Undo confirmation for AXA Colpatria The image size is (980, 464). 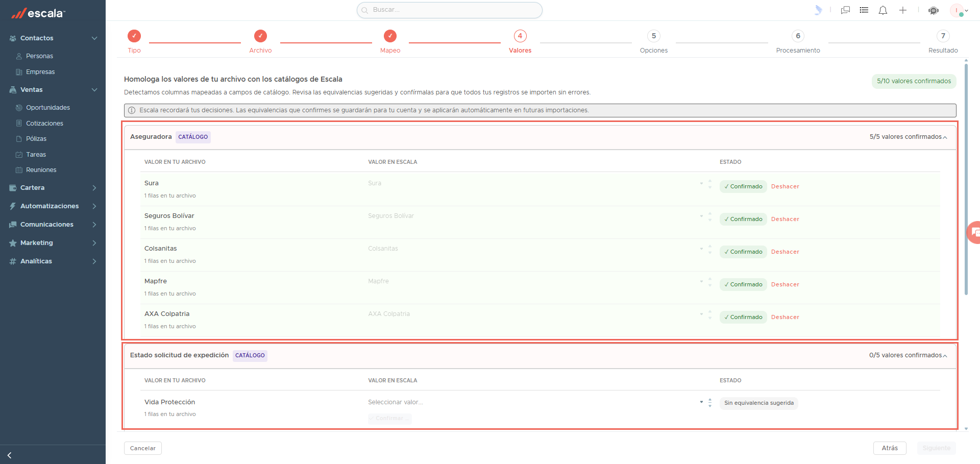785,318
